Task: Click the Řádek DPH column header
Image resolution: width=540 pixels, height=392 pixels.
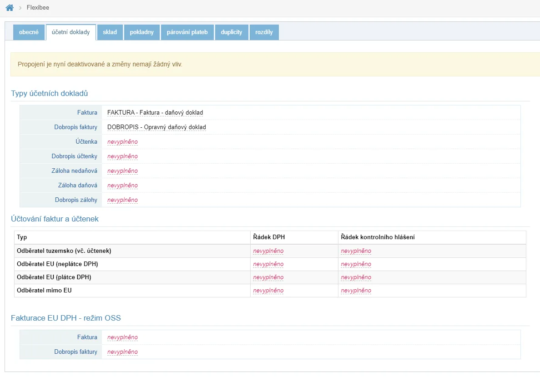Action: point(269,237)
